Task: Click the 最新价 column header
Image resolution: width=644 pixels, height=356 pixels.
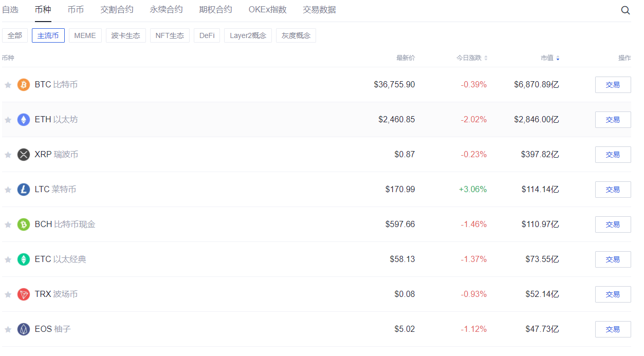Action: tap(406, 58)
